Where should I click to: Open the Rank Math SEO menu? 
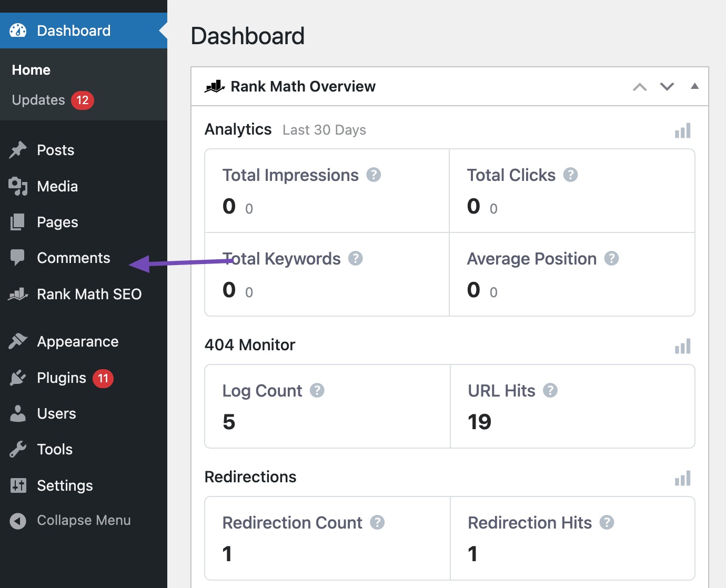[x=89, y=294]
